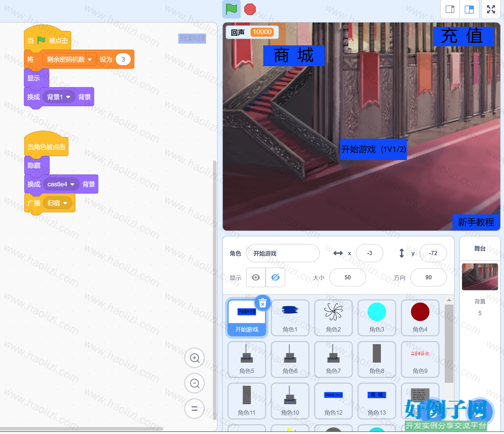Switch to small stage layout
Image resolution: width=504 pixels, height=434 pixels.
tap(450, 9)
